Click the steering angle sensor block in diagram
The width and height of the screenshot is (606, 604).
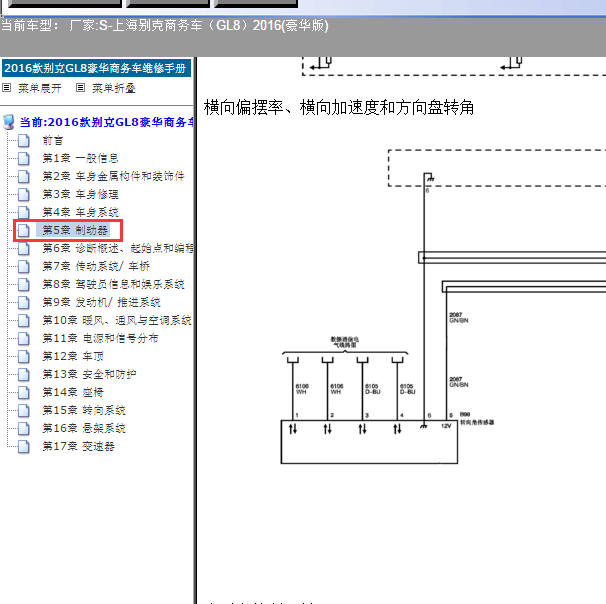[369, 442]
